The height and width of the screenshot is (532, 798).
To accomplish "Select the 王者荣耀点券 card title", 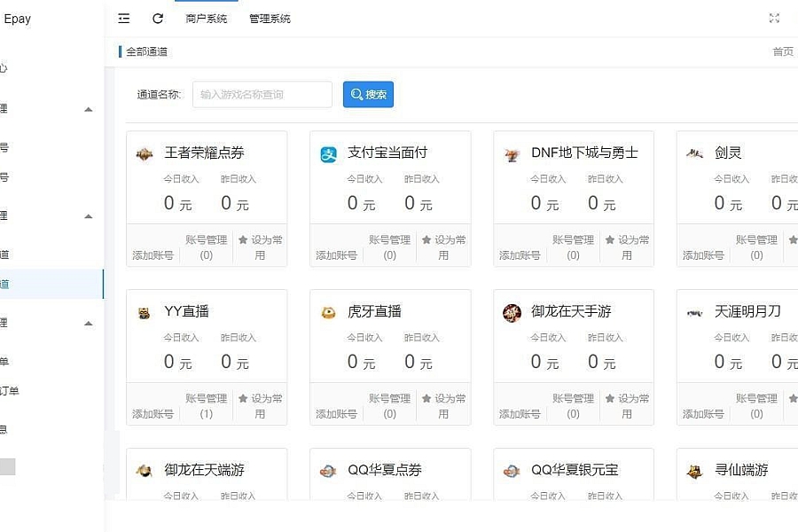I will [x=204, y=153].
